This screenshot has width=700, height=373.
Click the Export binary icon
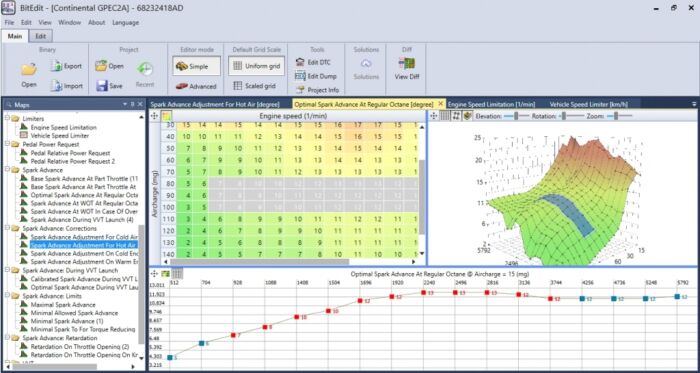click(x=56, y=66)
